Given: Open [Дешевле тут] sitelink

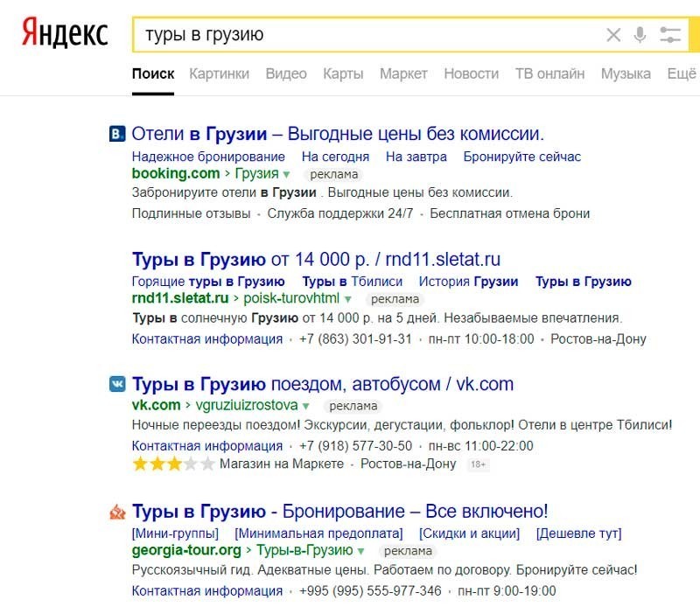Looking at the screenshot, I should [578, 534].
